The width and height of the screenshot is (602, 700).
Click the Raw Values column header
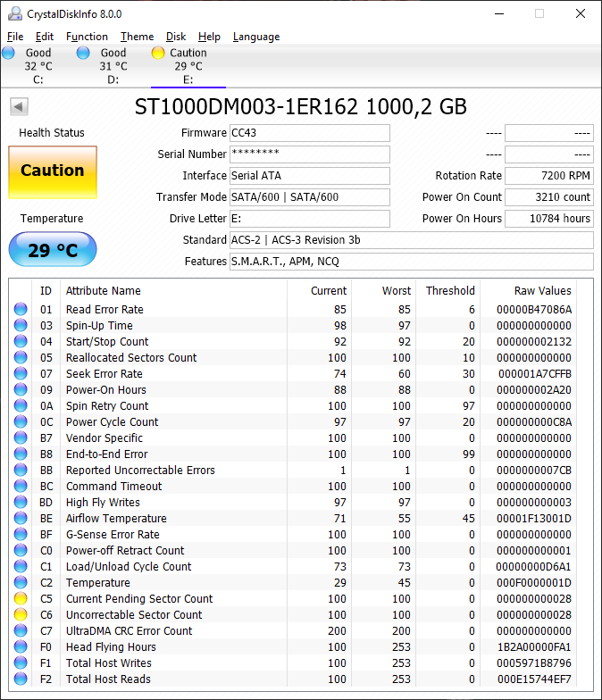(543, 291)
